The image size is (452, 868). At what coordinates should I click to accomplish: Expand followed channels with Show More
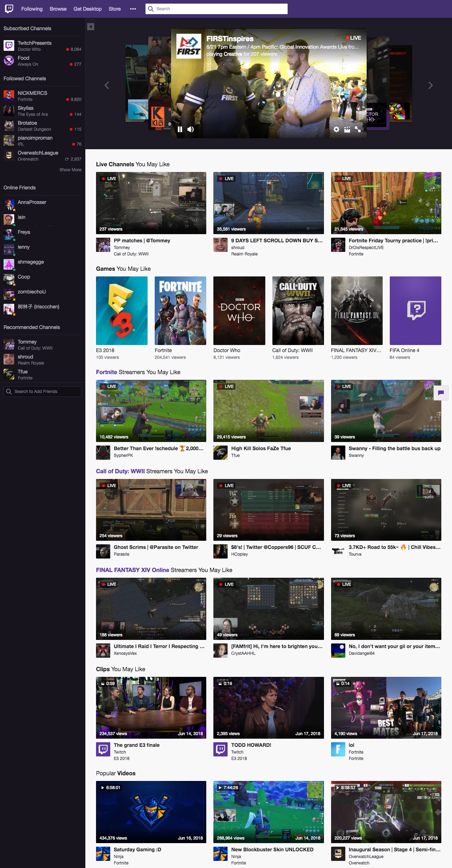point(70,170)
